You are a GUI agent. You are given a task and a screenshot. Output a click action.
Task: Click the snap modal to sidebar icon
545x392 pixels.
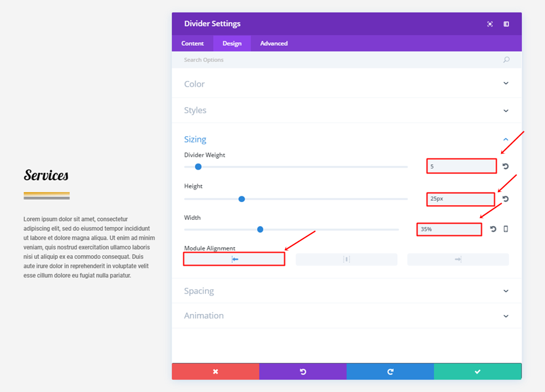[506, 24]
